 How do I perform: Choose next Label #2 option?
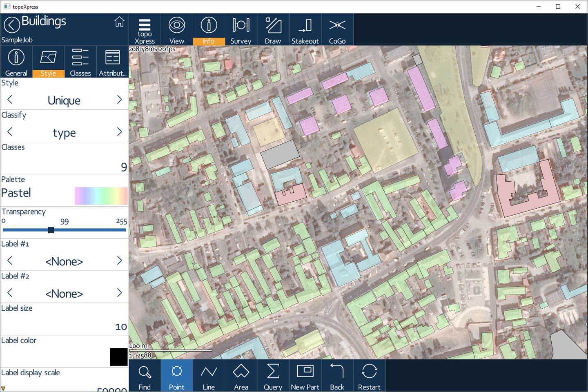coord(119,293)
